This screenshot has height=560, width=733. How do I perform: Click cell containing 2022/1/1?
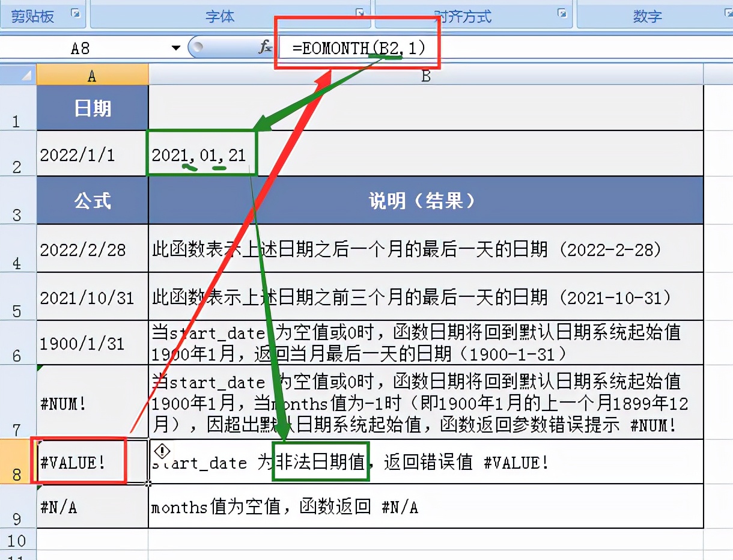(93, 154)
